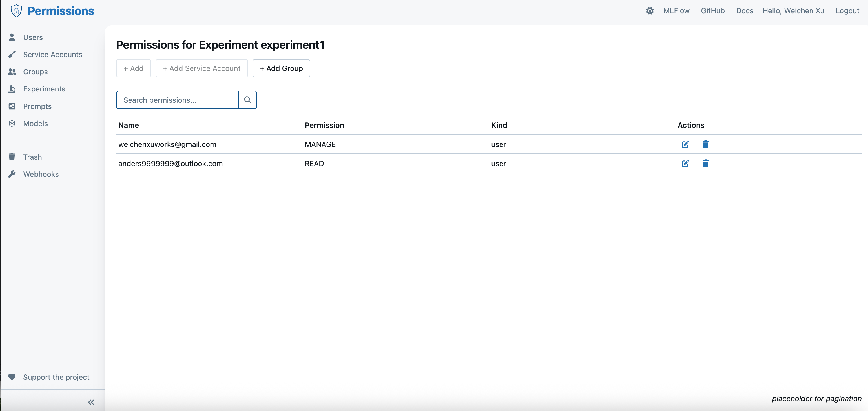Open the MLFlow link in header
This screenshot has width=868, height=411.
pyautogui.click(x=676, y=11)
